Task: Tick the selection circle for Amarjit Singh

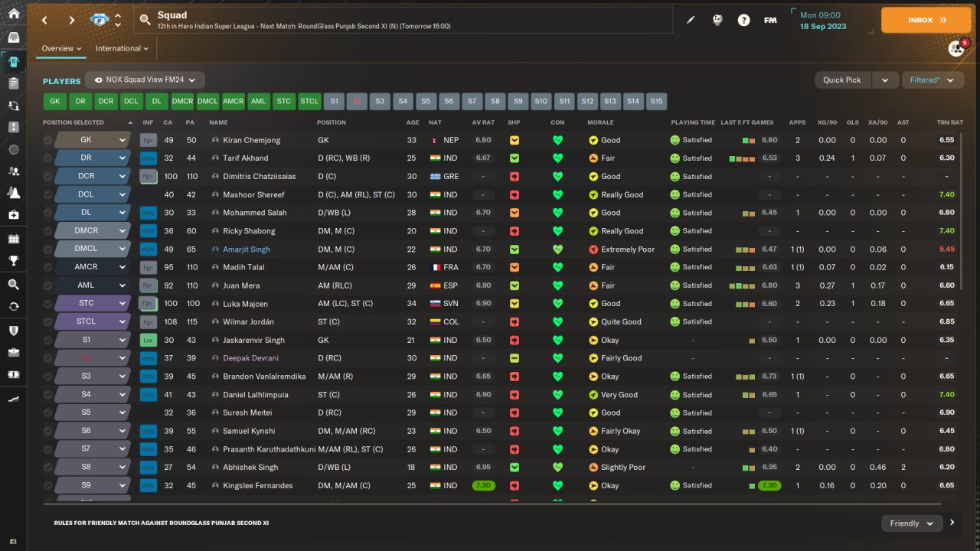Action: pyautogui.click(x=48, y=249)
